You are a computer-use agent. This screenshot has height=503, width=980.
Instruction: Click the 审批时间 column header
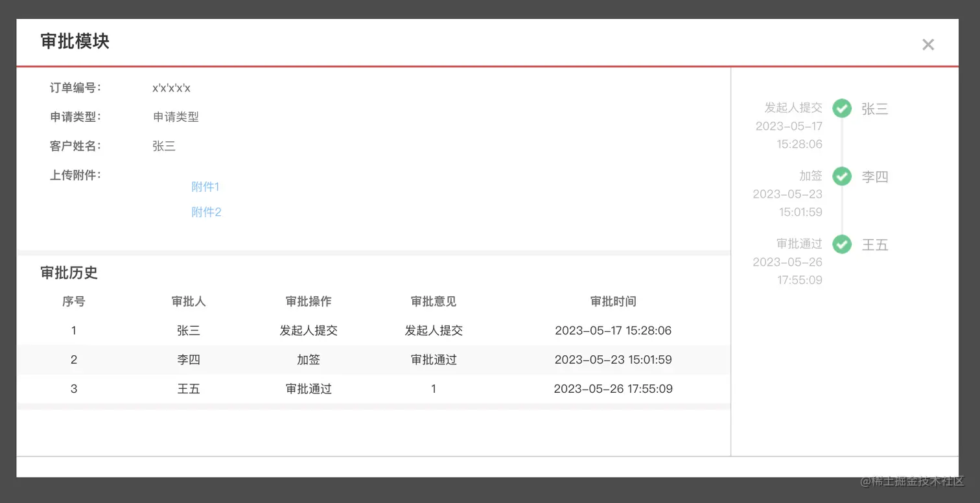point(613,301)
